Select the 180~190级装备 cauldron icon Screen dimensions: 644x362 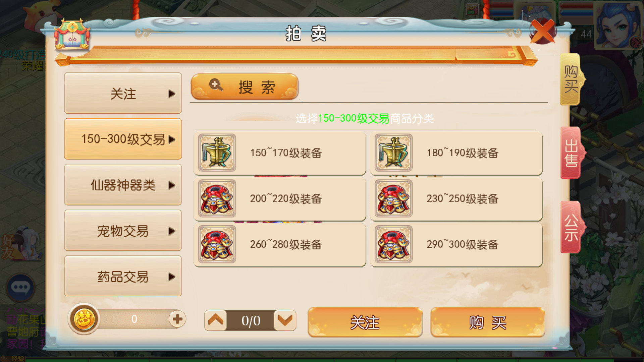point(393,153)
